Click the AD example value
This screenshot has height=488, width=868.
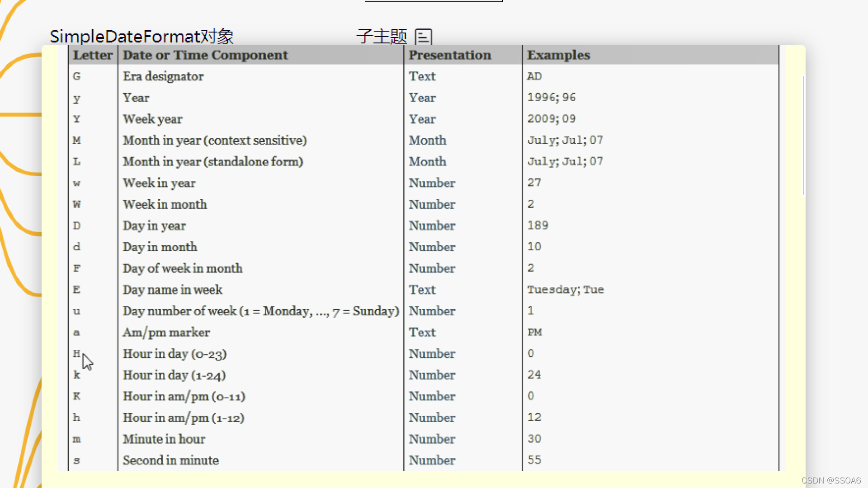pyautogui.click(x=534, y=76)
